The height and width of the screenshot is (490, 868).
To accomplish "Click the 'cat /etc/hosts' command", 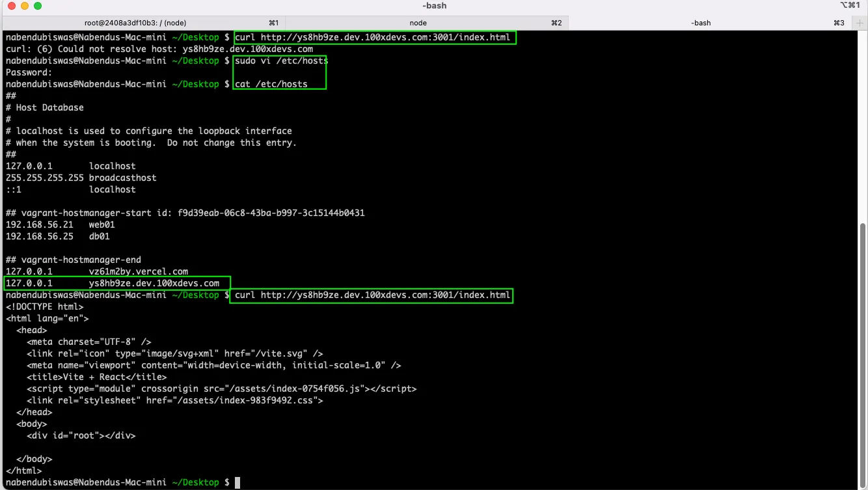I will [x=271, y=84].
